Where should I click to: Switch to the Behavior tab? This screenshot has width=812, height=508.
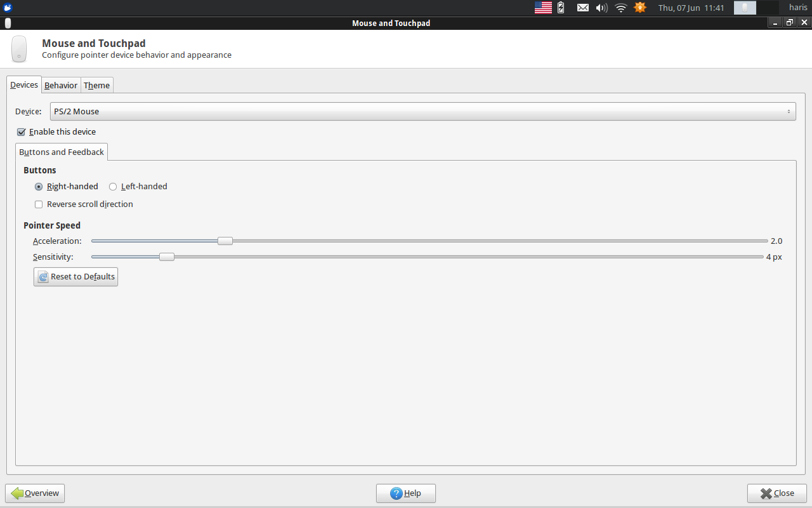click(61, 85)
